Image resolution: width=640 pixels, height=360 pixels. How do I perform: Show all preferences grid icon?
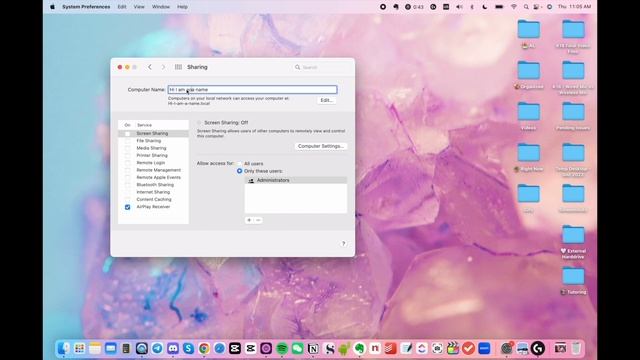[178, 67]
